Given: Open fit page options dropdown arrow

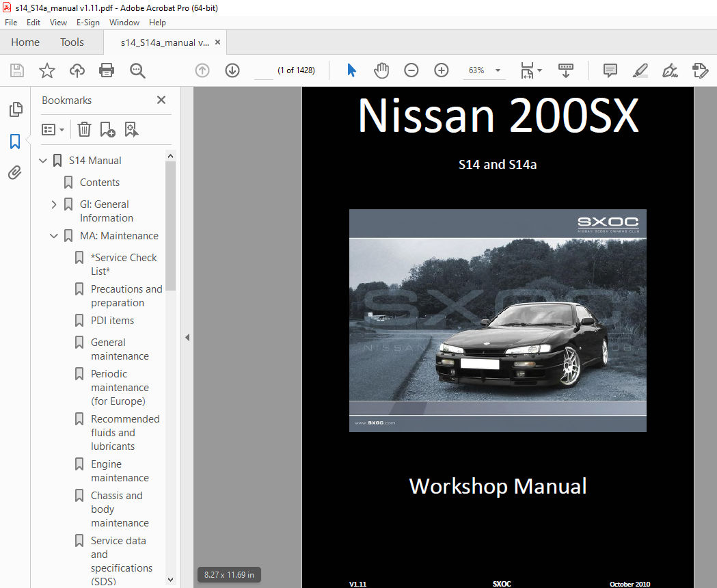Looking at the screenshot, I should 539,70.
